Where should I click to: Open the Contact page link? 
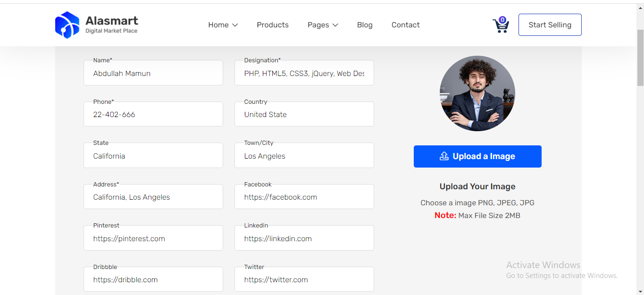click(405, 25)
